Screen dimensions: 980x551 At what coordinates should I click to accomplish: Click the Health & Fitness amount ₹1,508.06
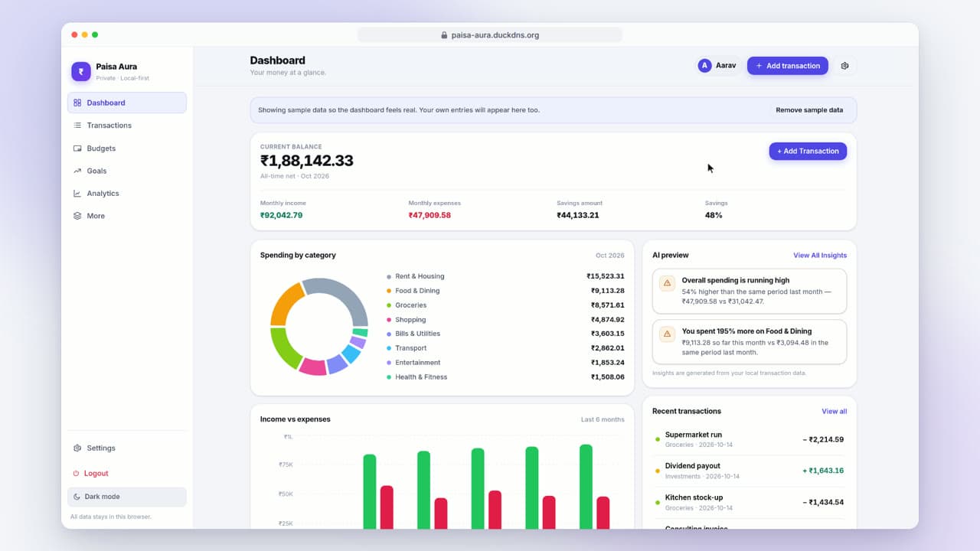click(607, 377)
